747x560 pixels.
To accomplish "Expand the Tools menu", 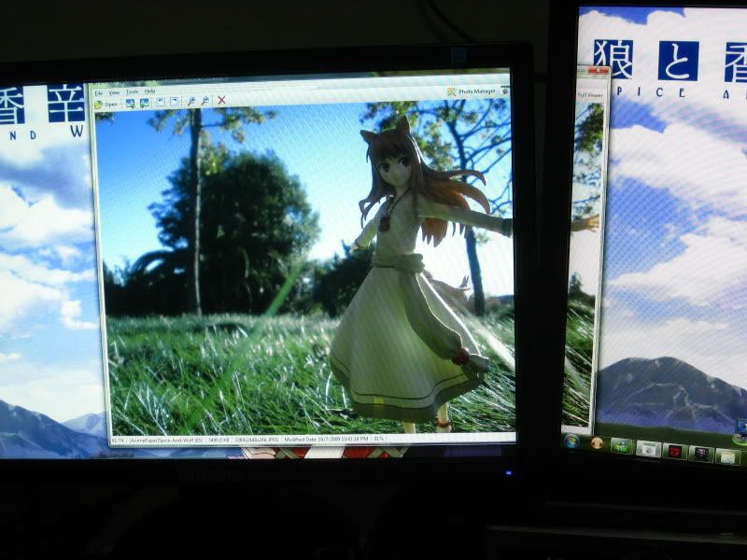I will [129, 91].
